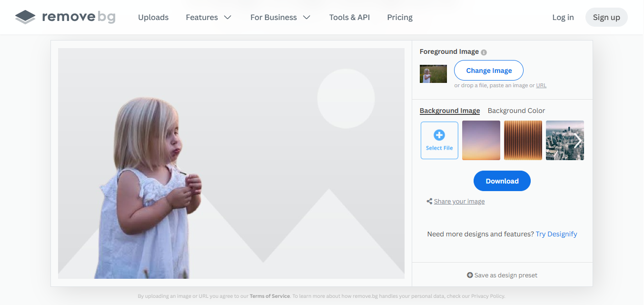Open the Pricing page
The width and height of the screenshot is (644, 305).
tap(400, 18)
